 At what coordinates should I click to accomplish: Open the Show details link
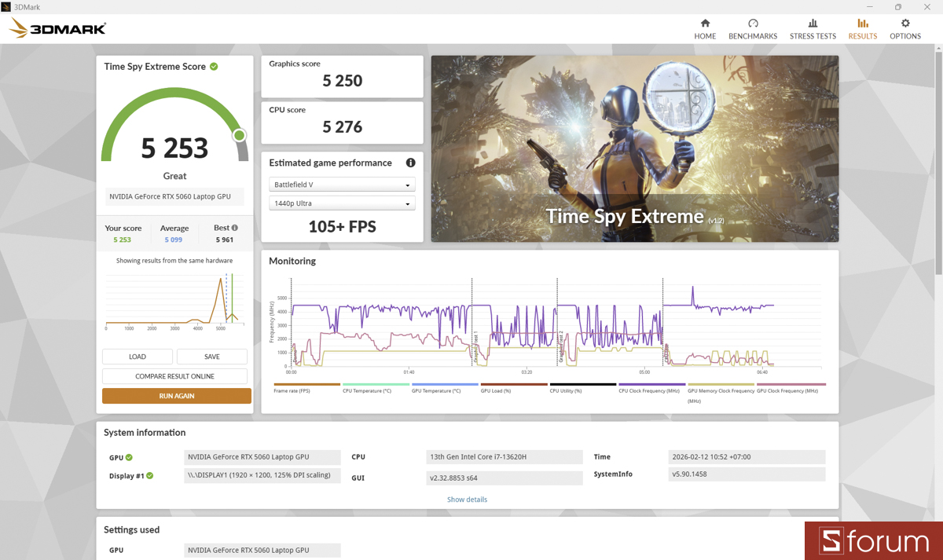pos(467,499)
